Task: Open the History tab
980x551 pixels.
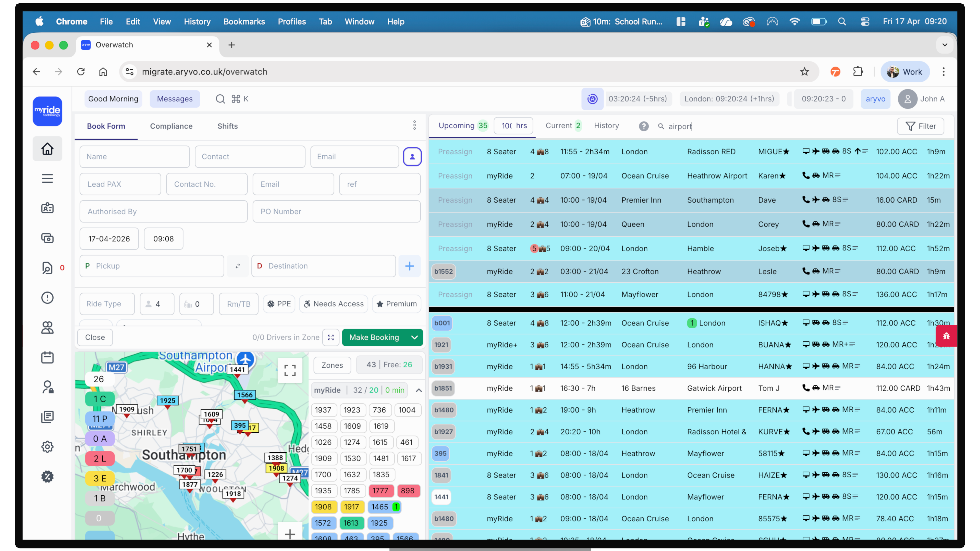Action: [606, 126]
